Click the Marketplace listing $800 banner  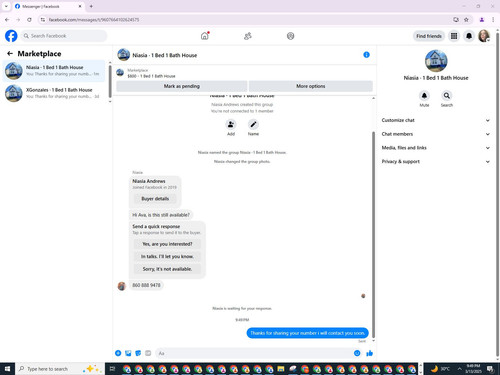click(x=245, y=73)
